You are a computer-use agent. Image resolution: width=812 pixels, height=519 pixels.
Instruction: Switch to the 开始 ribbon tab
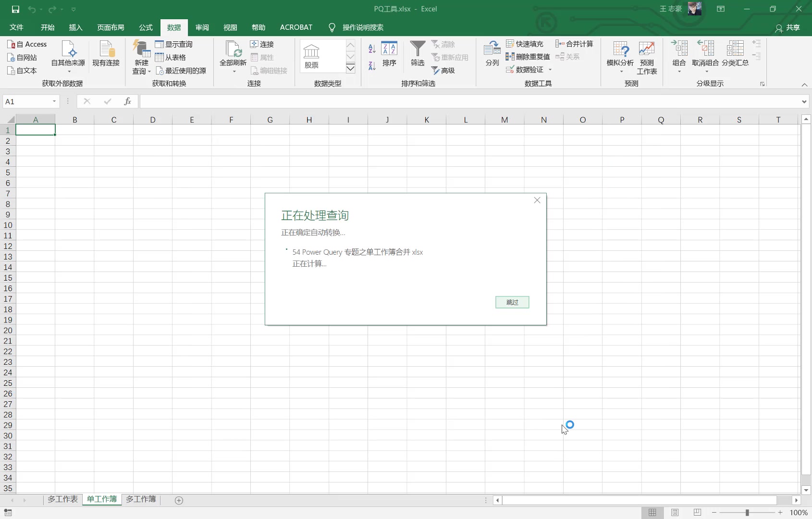pos(47,27)
